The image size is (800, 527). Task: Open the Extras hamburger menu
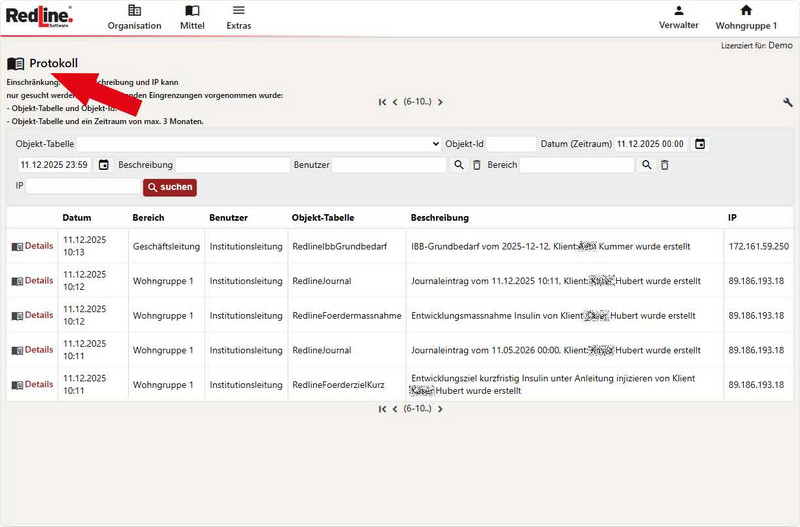[238, 17]
